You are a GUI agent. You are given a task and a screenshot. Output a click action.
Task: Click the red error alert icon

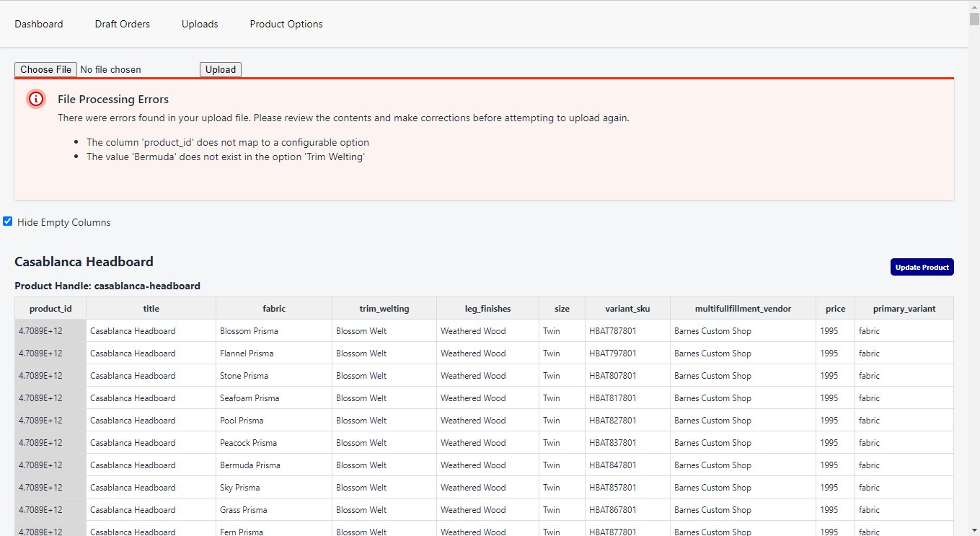tap(36, 99)
